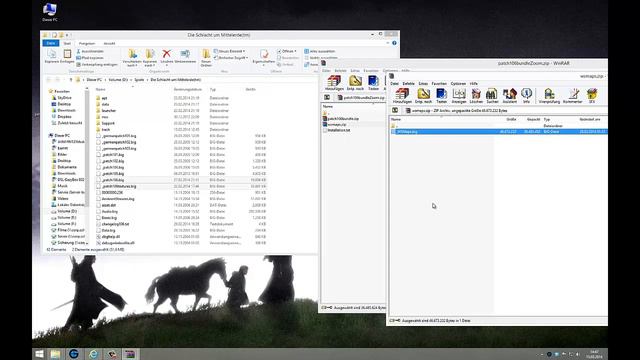This screenshot has width=640, height=360.
Task: Click Umbenennen icon in Explorer ribbon
Action: pyautogui.click(x=185, y=56)
